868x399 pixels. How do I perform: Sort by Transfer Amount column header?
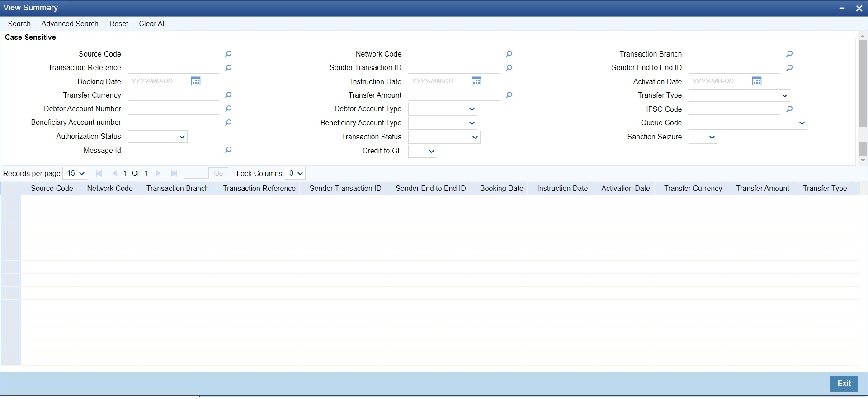click(x=763, y=188)
